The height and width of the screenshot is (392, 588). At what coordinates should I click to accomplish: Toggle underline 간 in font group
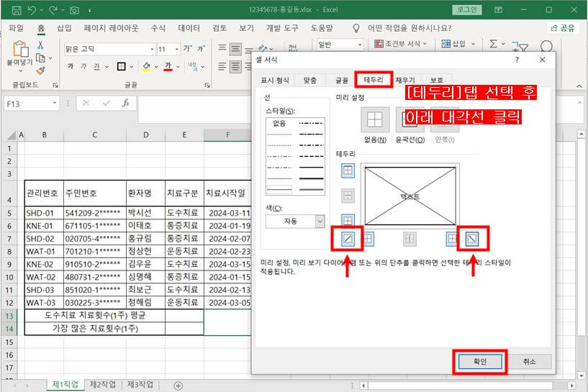(x=96, y=67)
